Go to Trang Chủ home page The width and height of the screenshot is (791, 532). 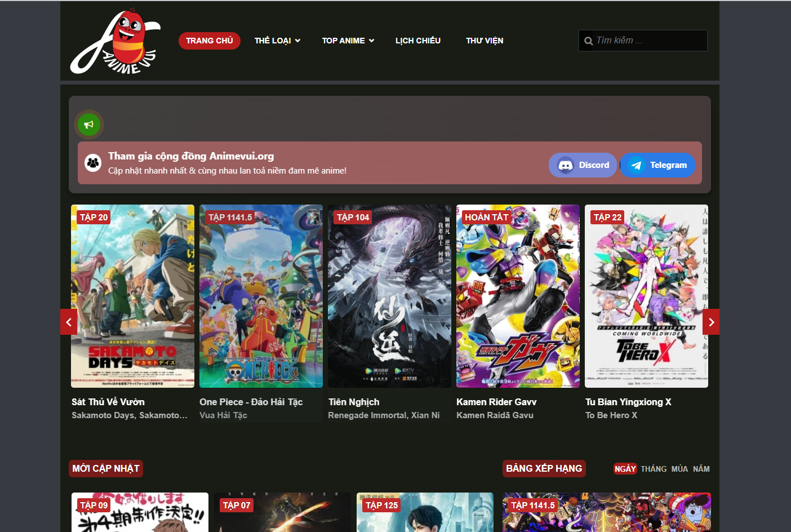[210, 41]
